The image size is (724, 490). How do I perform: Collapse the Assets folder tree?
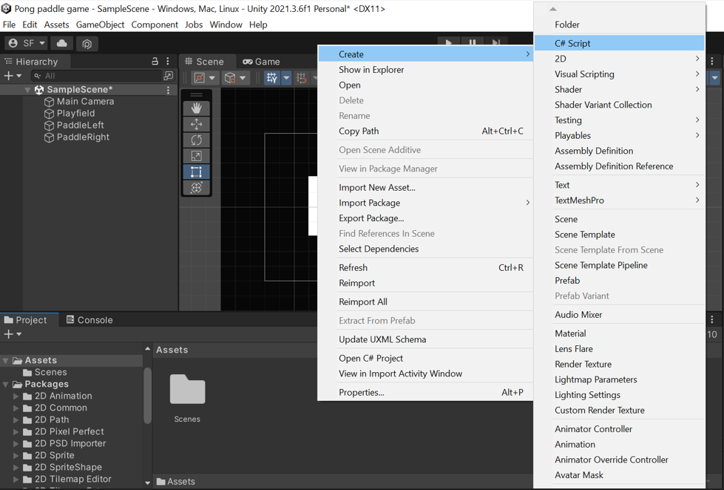click(6, 360)
